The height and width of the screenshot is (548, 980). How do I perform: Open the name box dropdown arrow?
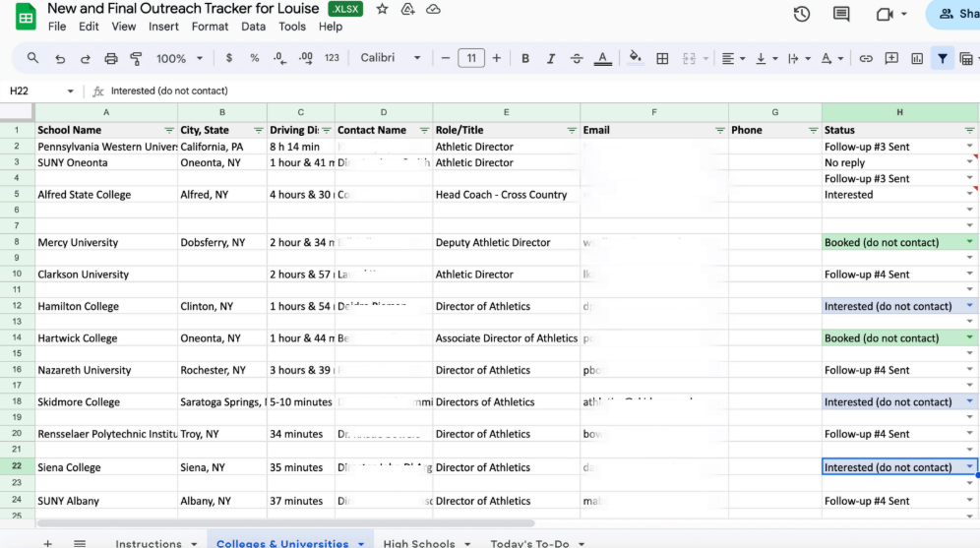coord(70,91)
